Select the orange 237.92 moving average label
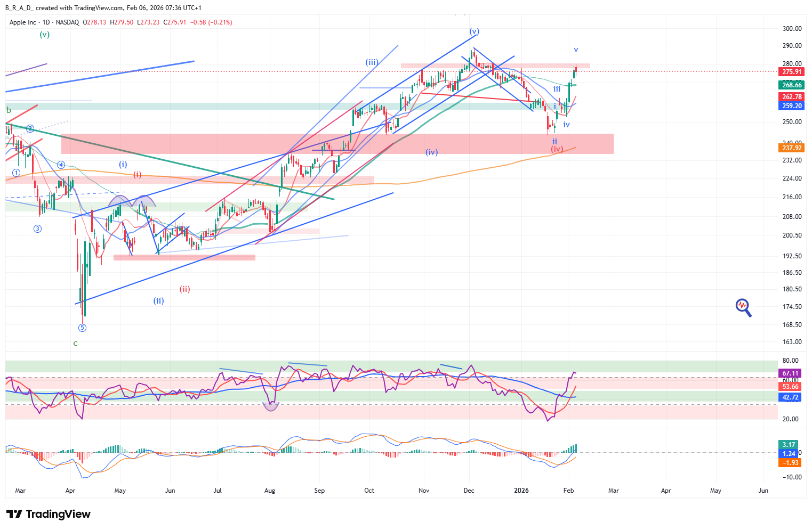The image size is (812, 530). coord(792,148)
